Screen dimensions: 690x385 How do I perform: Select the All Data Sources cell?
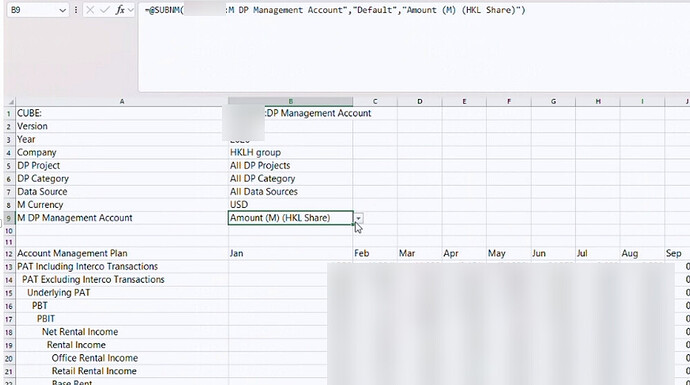pos(290,192)
